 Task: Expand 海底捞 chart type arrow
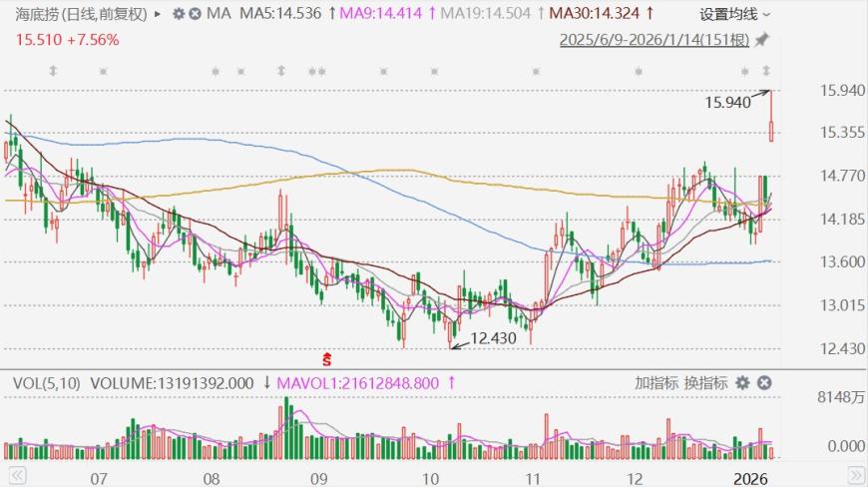(158, 14)
